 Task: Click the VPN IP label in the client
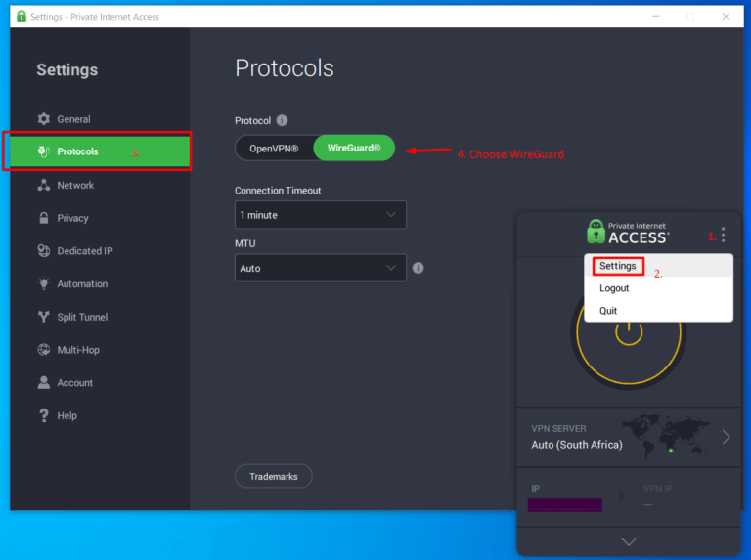[x=658, y=489]
